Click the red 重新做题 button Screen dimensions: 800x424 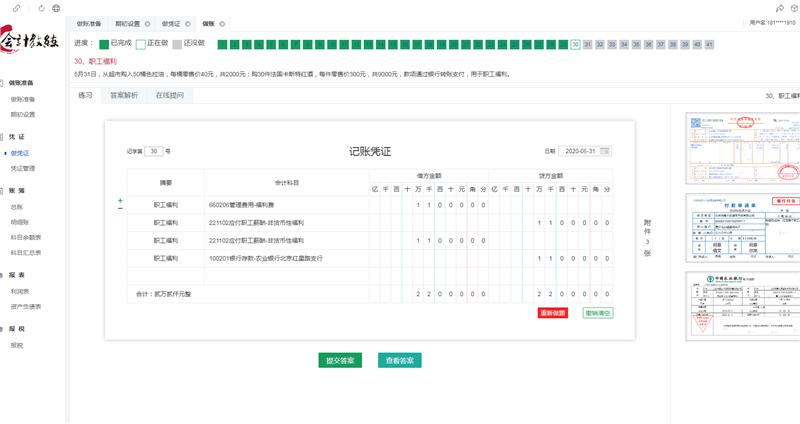coord(552,313)
